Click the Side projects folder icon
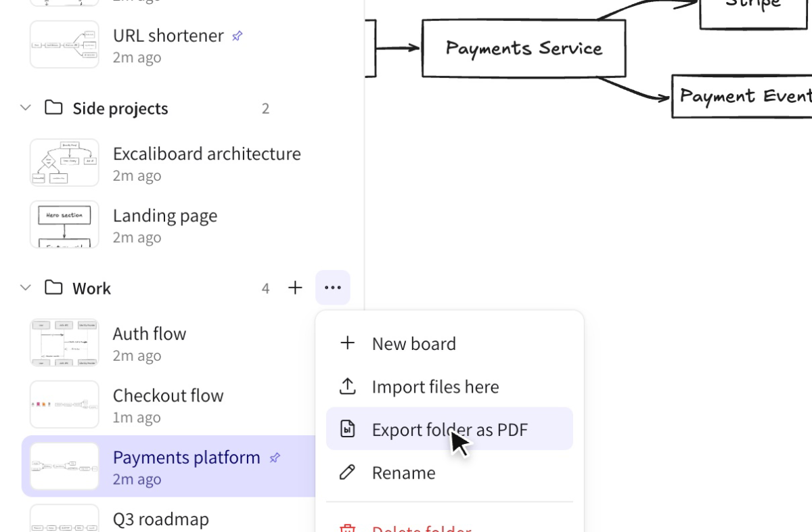812x532 pixels. pyautogui.click(x=53, y=108)
